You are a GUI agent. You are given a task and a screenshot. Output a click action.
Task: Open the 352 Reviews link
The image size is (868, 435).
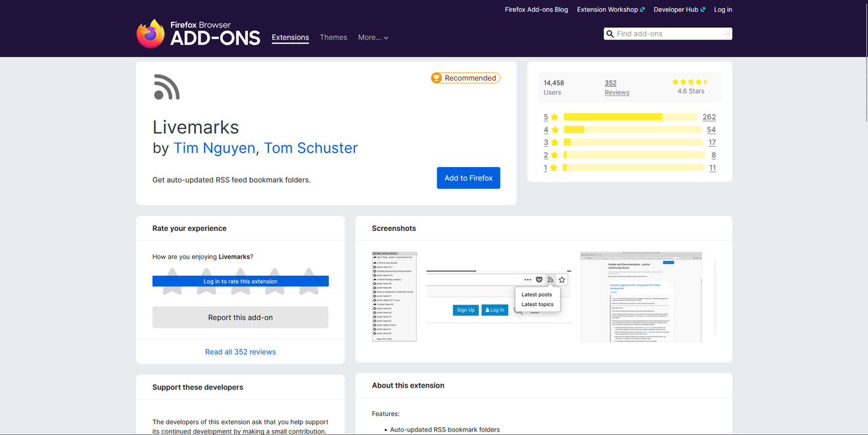click(x=617, y=88)
